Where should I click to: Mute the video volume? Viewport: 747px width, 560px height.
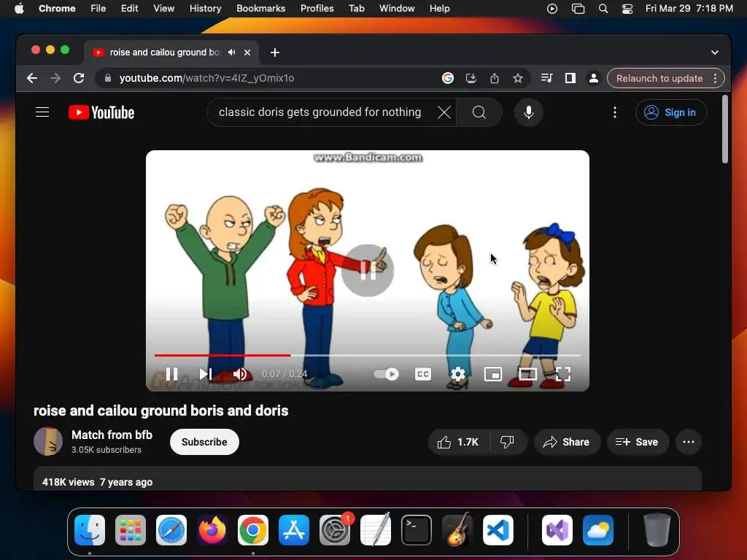[239, 374]
